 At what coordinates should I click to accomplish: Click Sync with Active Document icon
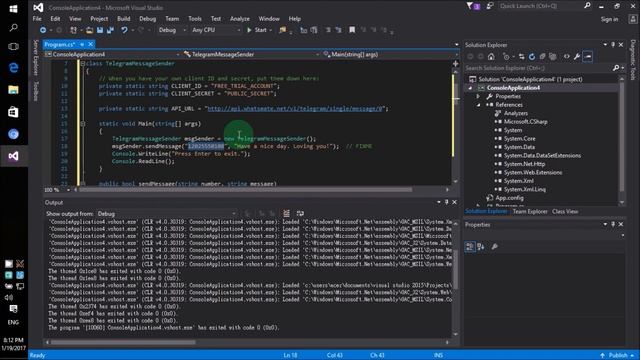[x=522, y=57]
